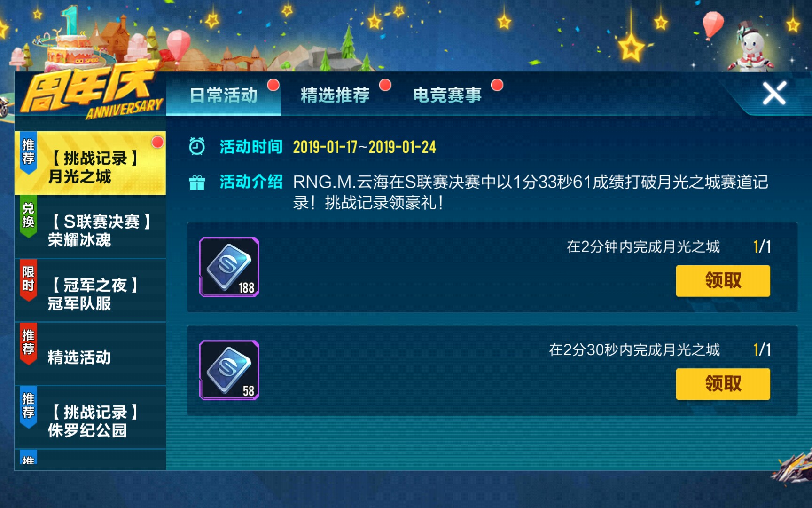Select 【冠军之夜】冠军队服 in the sidebar
The image size is (812, 508).
coord(90,290)
